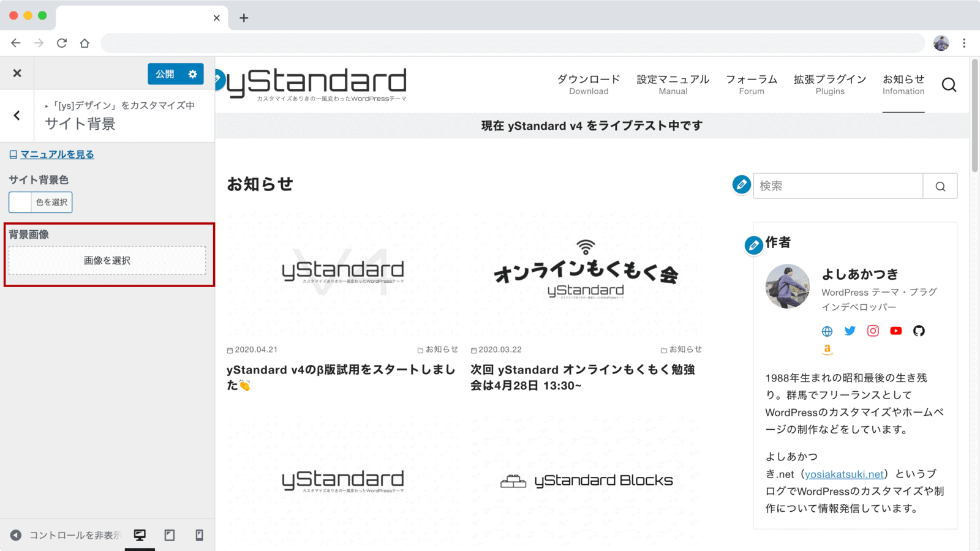Click the 公開 publish button
The image size is (980, 551).
tap(165, 74)
